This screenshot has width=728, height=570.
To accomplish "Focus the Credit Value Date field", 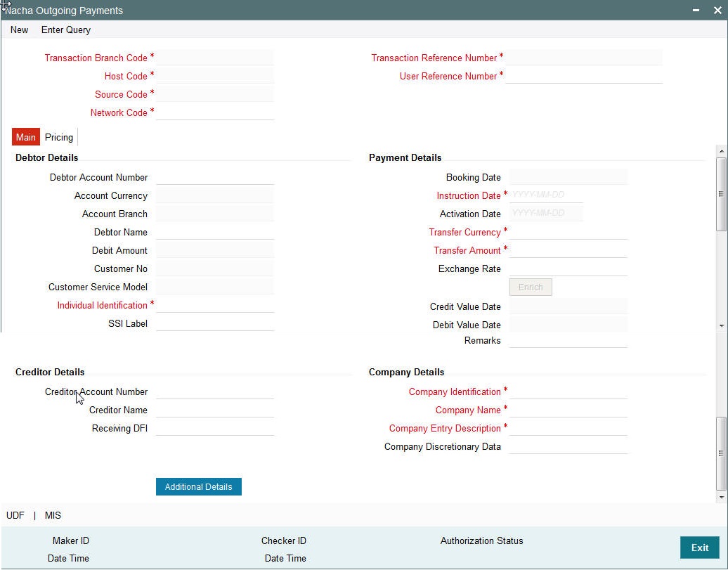I will coord(568,306).
